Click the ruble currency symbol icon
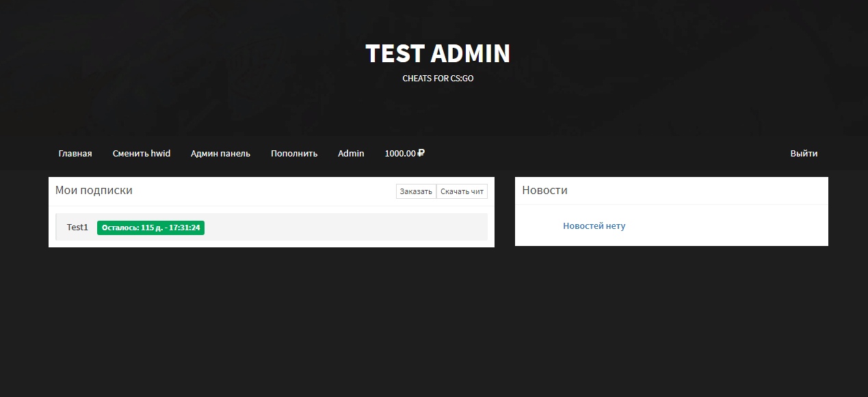 (x=421, y=153)
